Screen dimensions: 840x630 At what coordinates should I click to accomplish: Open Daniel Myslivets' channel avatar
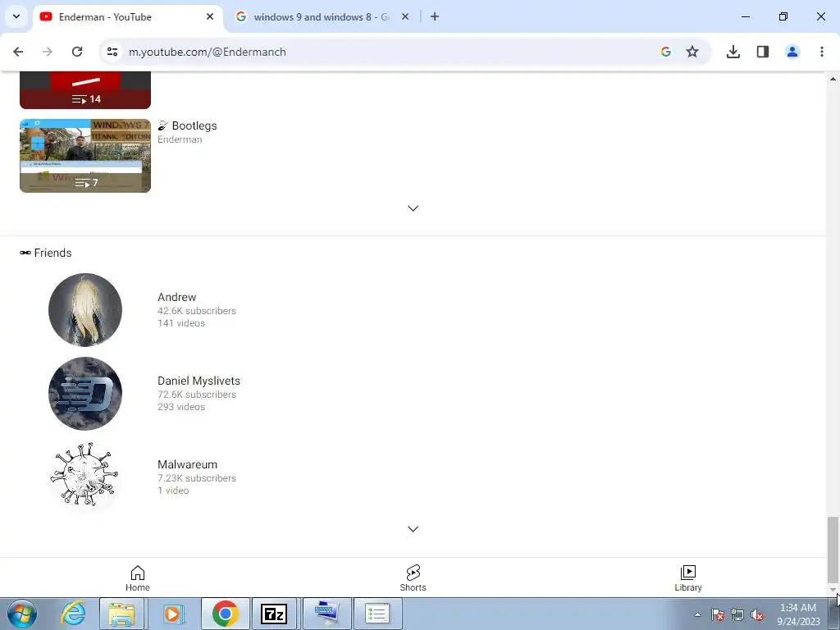click(85, 394)
